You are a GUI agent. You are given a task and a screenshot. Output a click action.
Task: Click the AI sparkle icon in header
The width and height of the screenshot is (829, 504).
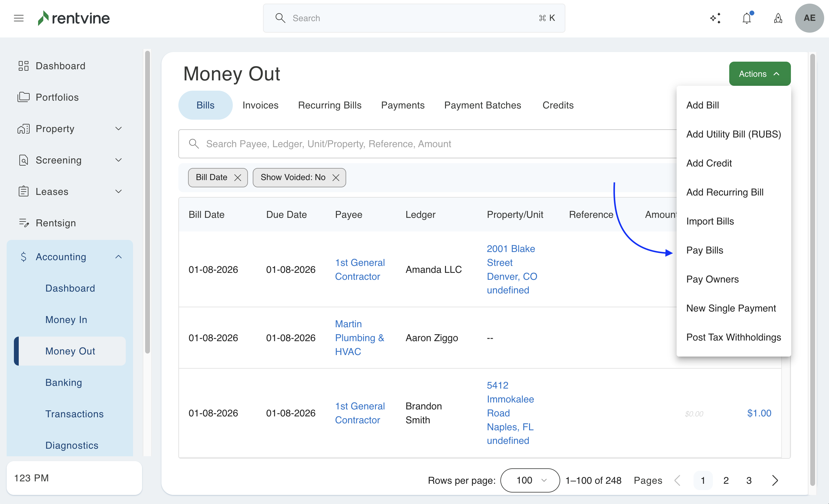pos(715,18)
